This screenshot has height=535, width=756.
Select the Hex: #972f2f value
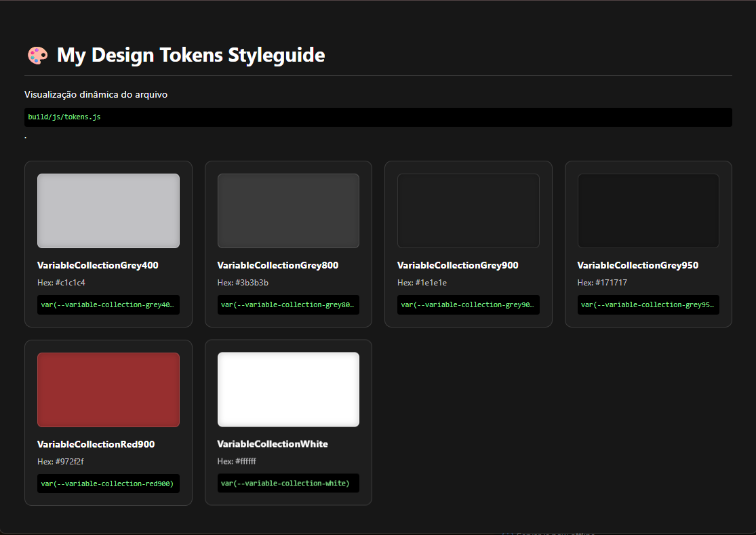click(61, 462)
